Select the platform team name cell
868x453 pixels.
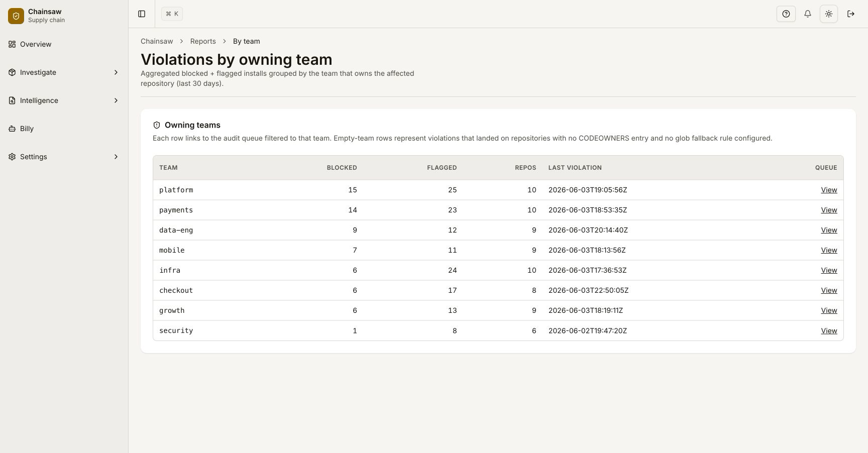point(176,190)
